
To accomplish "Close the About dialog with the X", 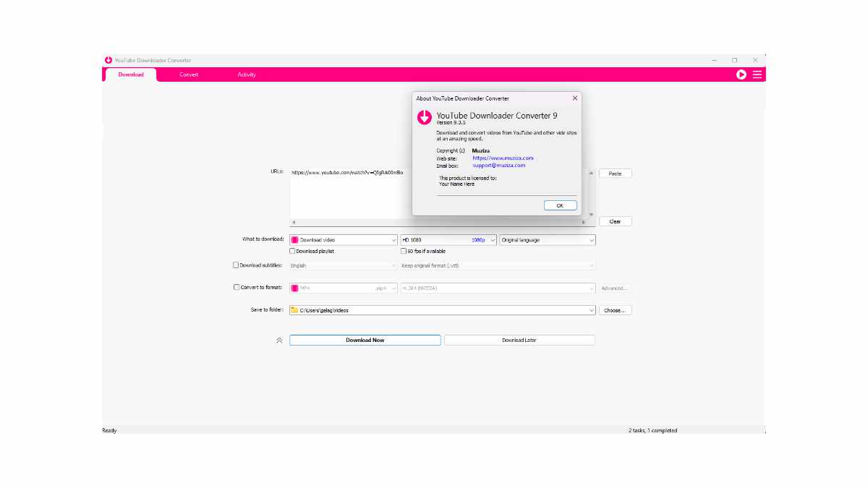I will coord(575,98).
